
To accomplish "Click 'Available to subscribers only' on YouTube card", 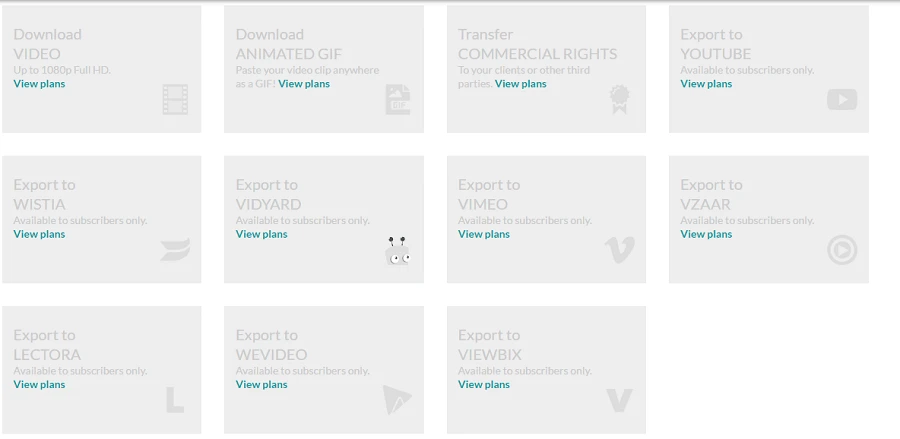I will pos(747,70).
